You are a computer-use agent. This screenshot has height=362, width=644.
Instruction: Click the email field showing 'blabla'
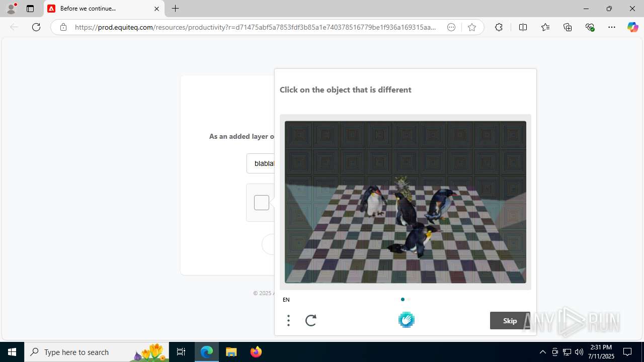(x=261, y=163)
